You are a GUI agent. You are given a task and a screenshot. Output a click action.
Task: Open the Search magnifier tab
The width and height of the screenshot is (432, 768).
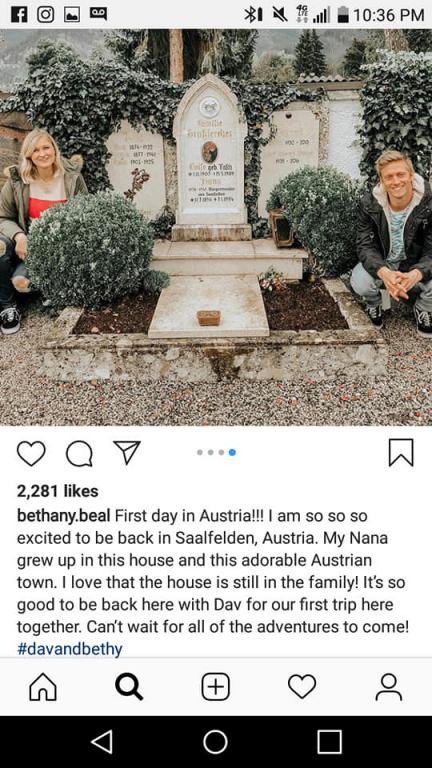129,687
